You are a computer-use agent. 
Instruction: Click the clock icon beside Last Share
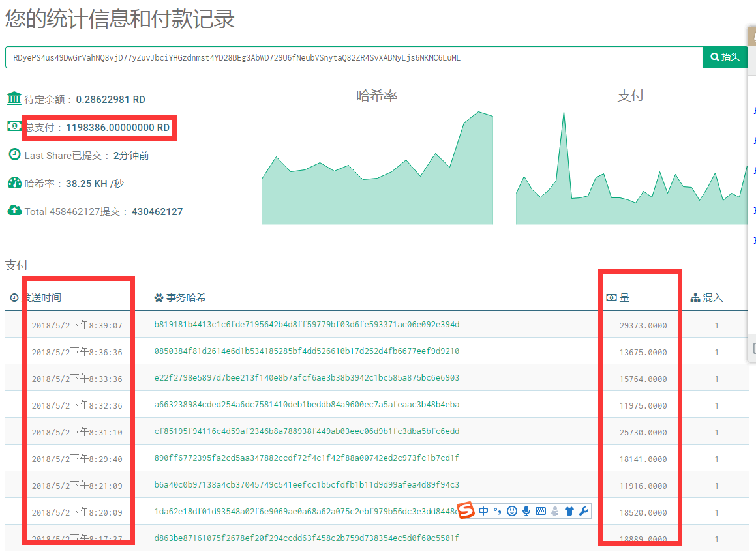pyautogui.click(x=15, y=154)
